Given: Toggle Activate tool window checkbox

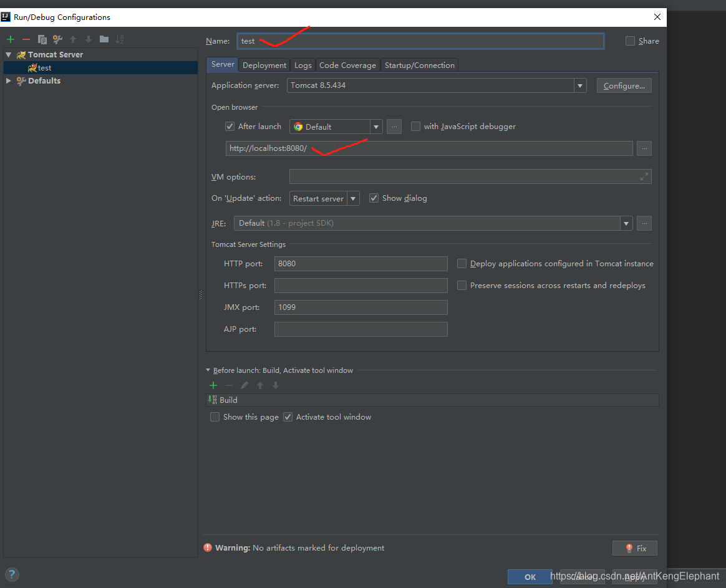Looking at the screenshot, I should click(x=288, y=417).
